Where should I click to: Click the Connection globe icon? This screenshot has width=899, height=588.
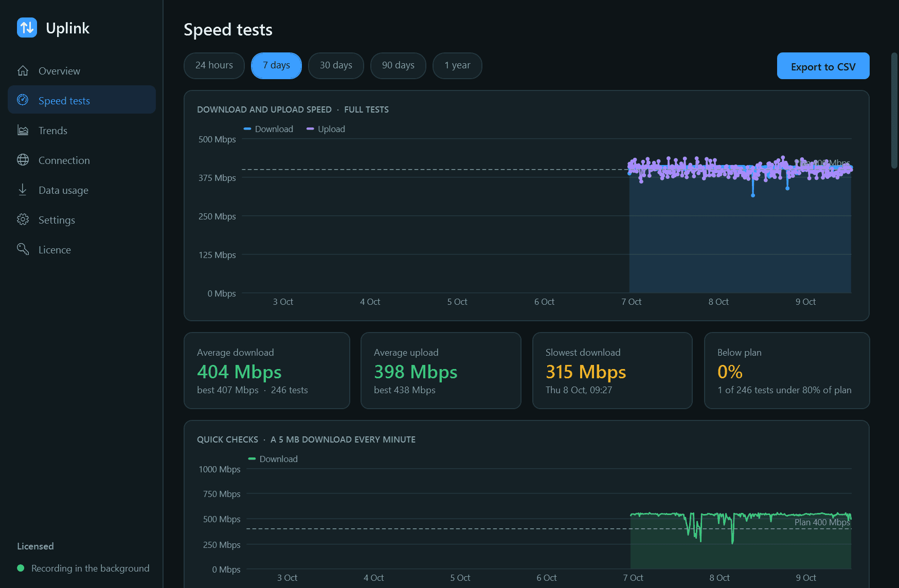click(23, 160)
